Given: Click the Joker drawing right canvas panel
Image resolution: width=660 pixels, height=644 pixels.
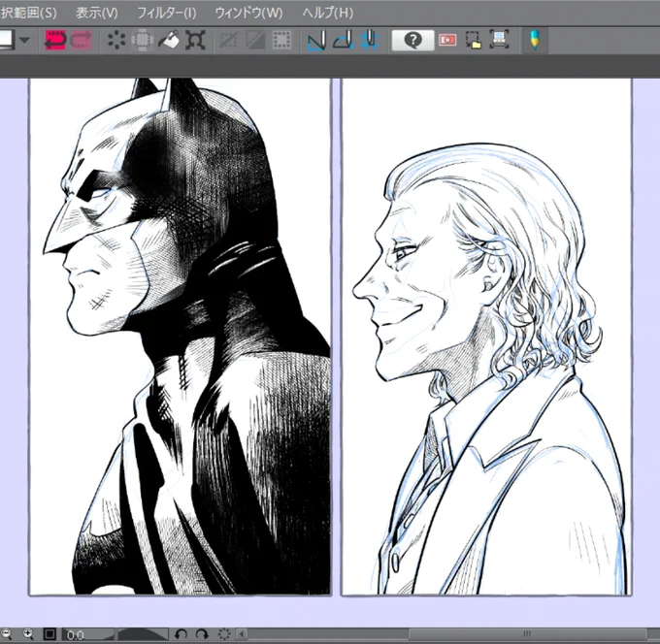Looking at the screenshot, I should pos(486,337).
